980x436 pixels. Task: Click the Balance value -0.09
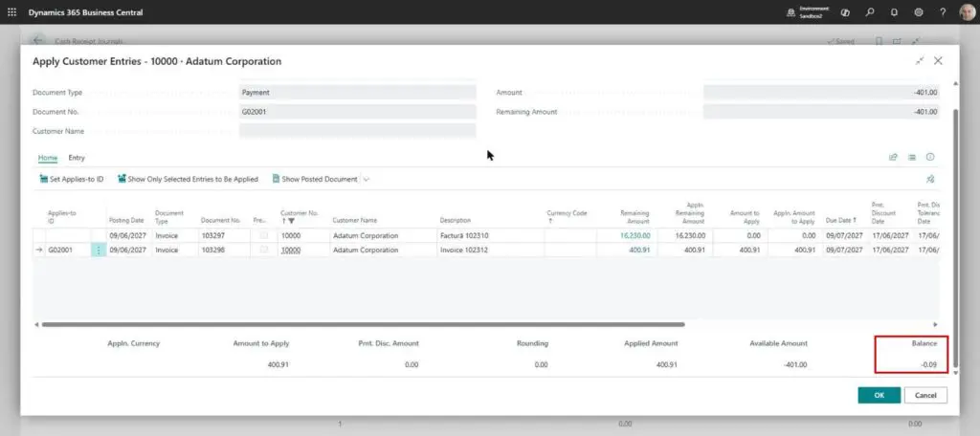pyautogui.click(x=928, y=365)
